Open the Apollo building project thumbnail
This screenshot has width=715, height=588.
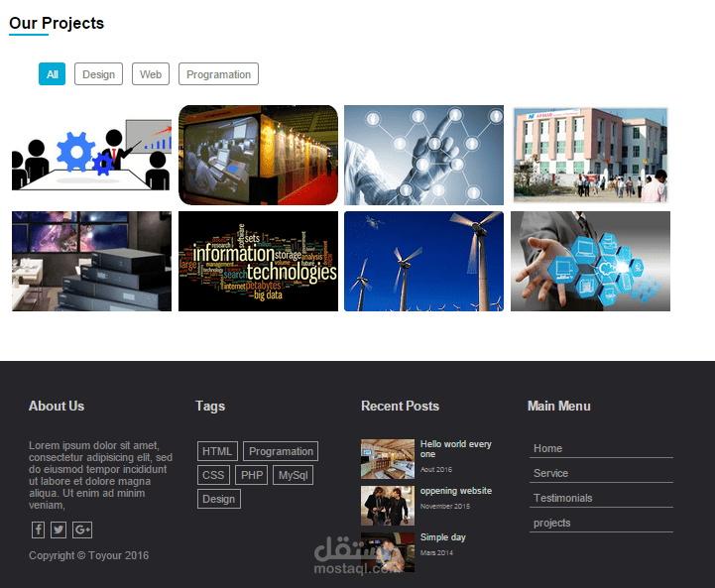[590, 155]
